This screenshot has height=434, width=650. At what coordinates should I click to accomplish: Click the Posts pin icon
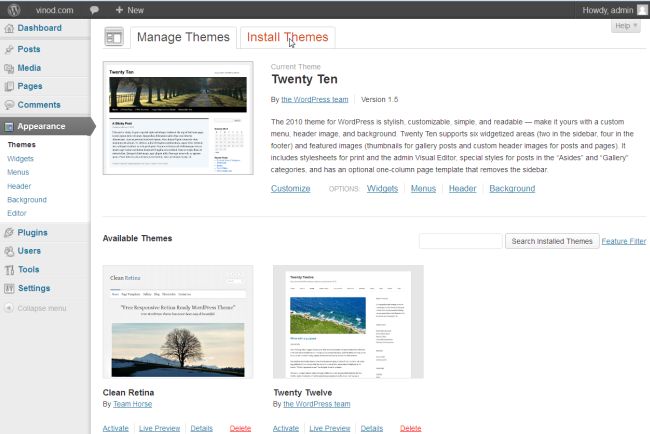(x=9, y=49)
